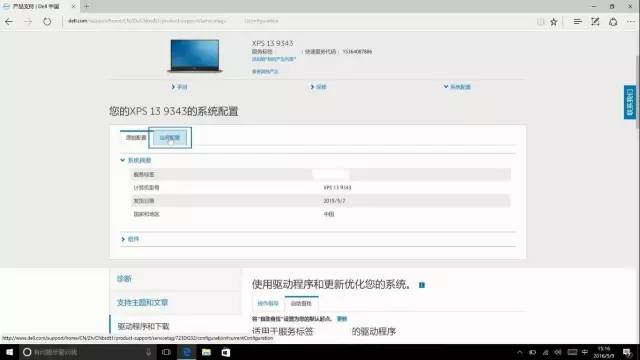The height and width of the screenshot is (360, 640).
Task: Click the ship date value 2015/5/7
Action: [334, 201]
